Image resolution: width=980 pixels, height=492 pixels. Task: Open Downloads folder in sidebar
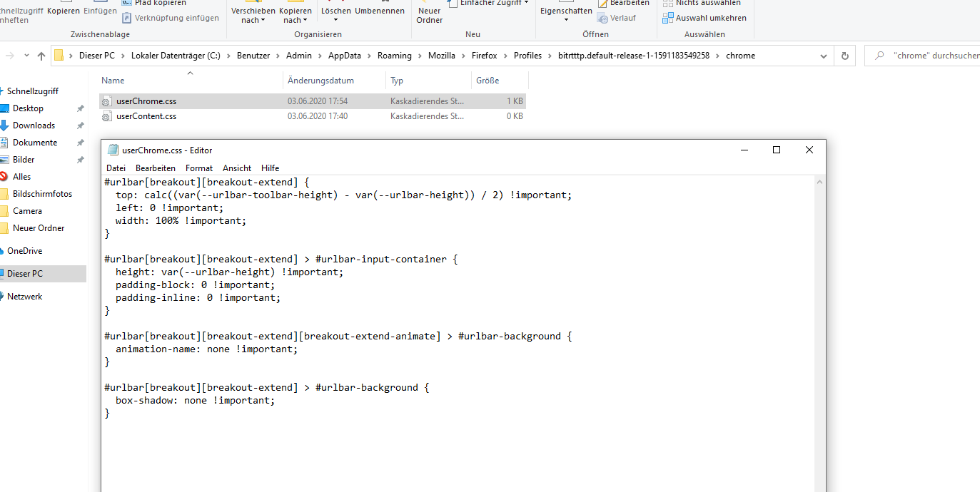coord(34,125)
